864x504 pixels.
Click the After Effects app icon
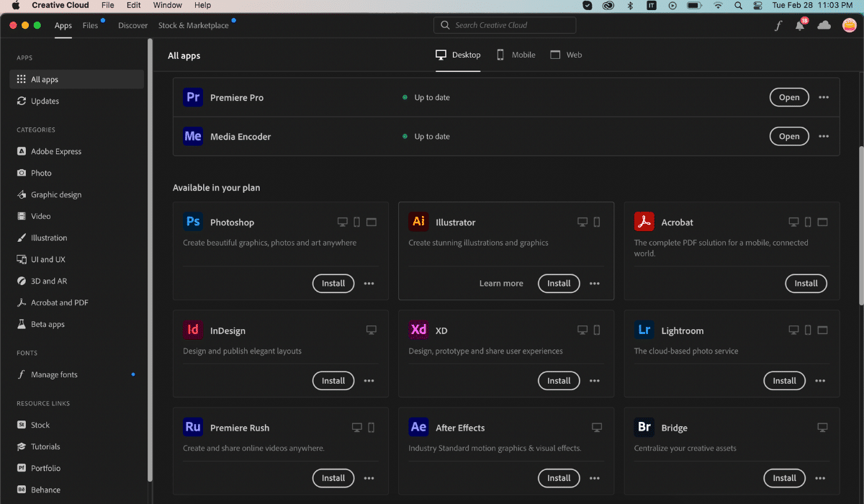tap(418, 427)
